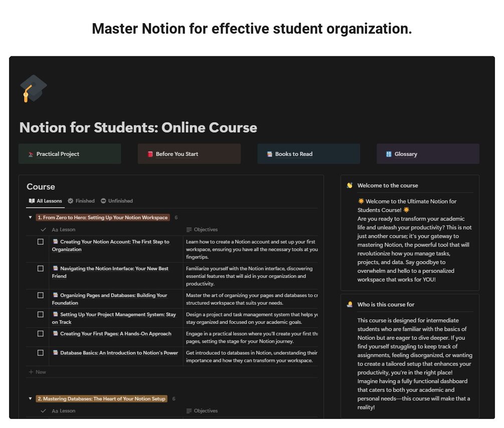The height and width of the screenshot is (428, 504).
Task: Click the checkmark column header in section 2
Action: [x=43, y=410]
